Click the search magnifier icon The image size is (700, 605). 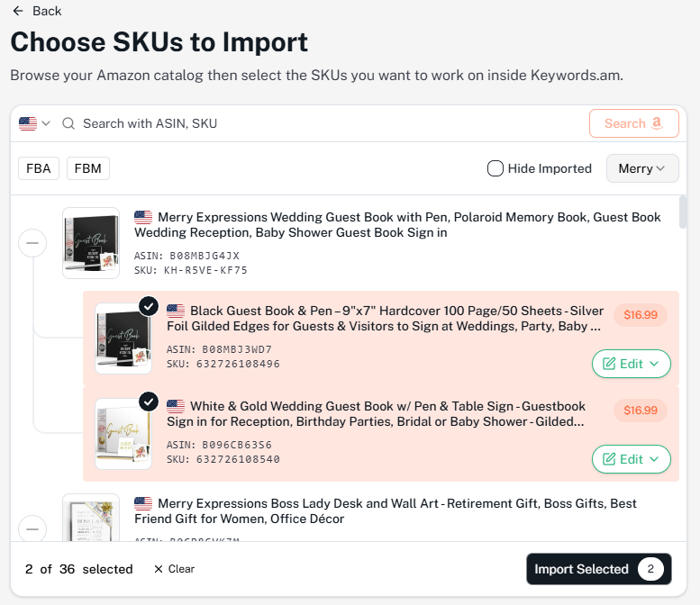pos(68,123)
